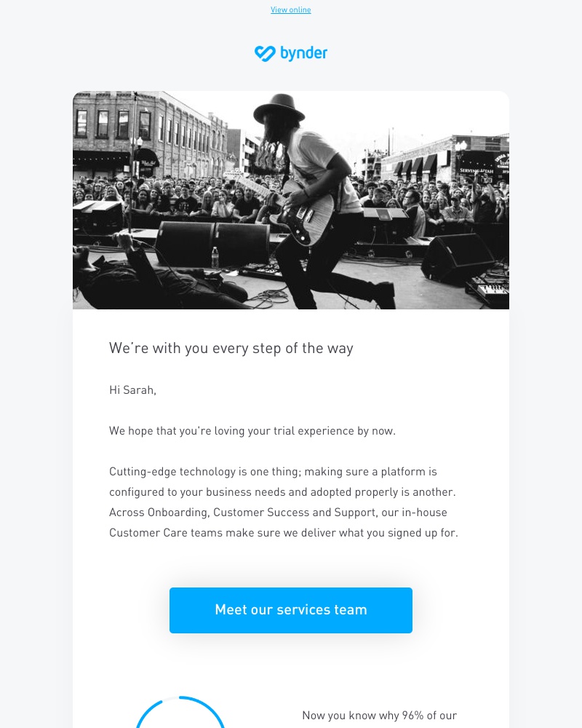Screen dimensions: 582x728
Task: Click the greeting Hi Sarah
Action: click(x=132, y=390)
